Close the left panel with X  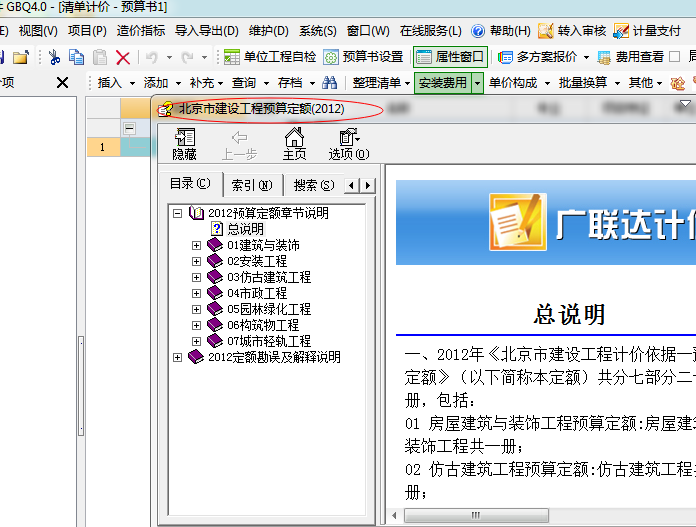coord(62,83)
